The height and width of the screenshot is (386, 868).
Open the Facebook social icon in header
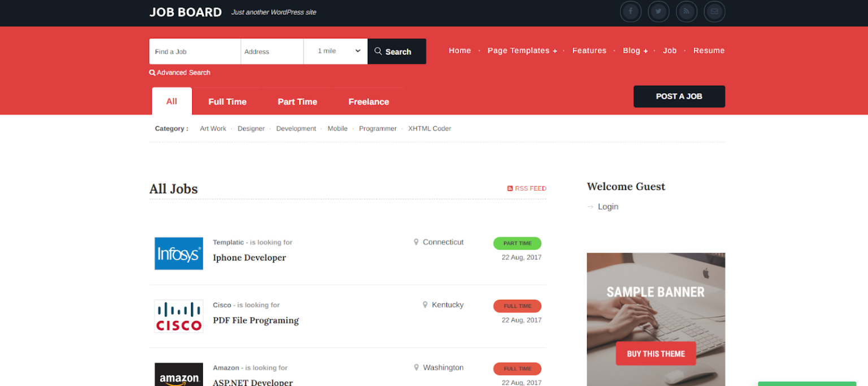pyautogui.click(x=631, y=11)
